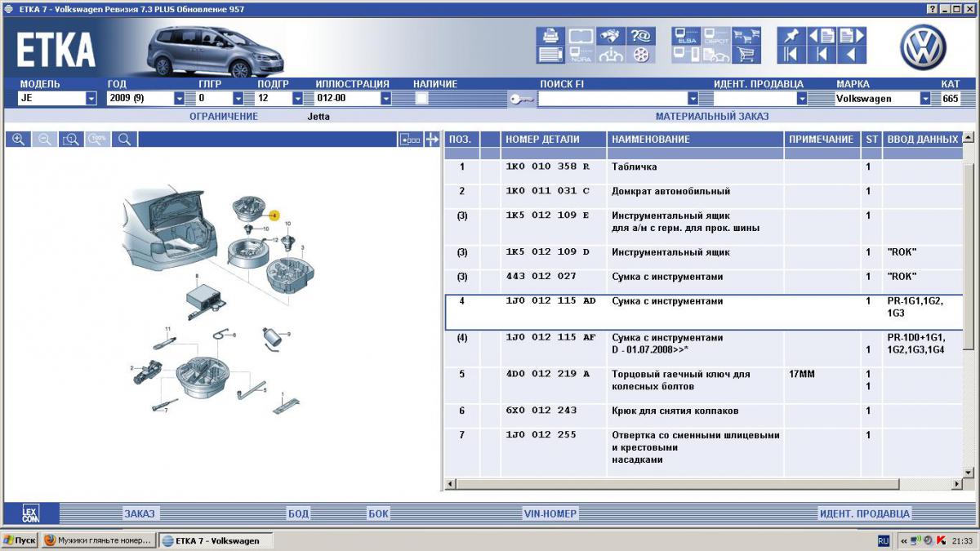The height and width of the screenshot is (551, 980).
Task: Open the Windows Пуск start button
Action: (20, 540)
